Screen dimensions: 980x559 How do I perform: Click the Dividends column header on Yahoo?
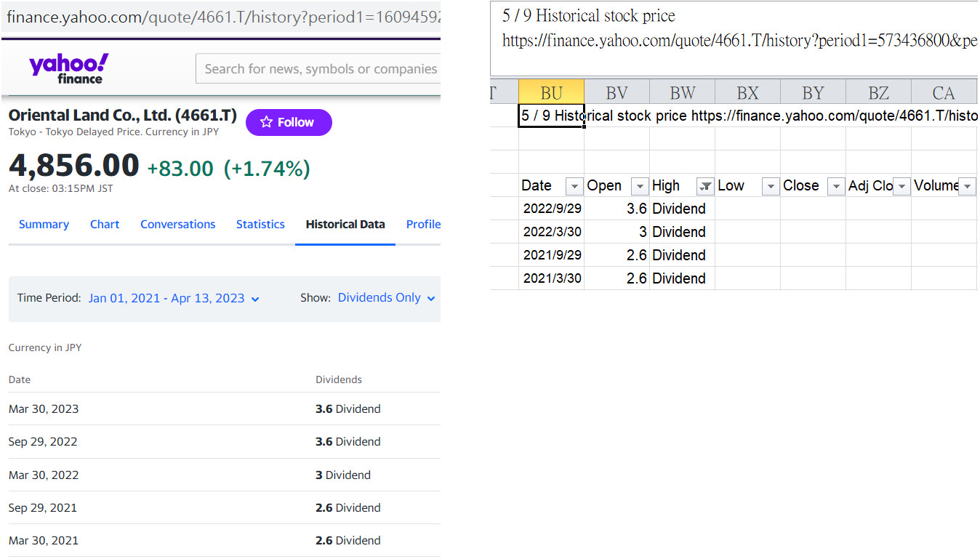point(339,379)
